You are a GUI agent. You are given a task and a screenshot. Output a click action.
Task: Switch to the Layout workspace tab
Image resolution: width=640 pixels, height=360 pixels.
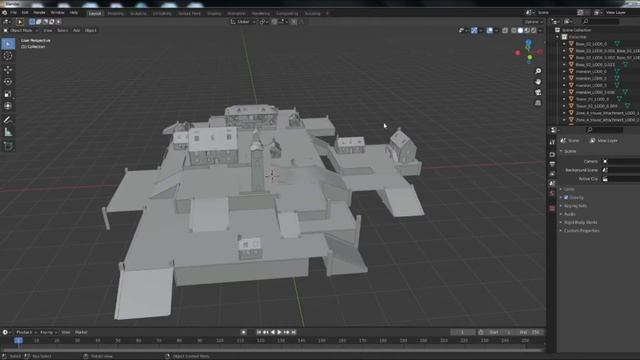pos(95,13)
